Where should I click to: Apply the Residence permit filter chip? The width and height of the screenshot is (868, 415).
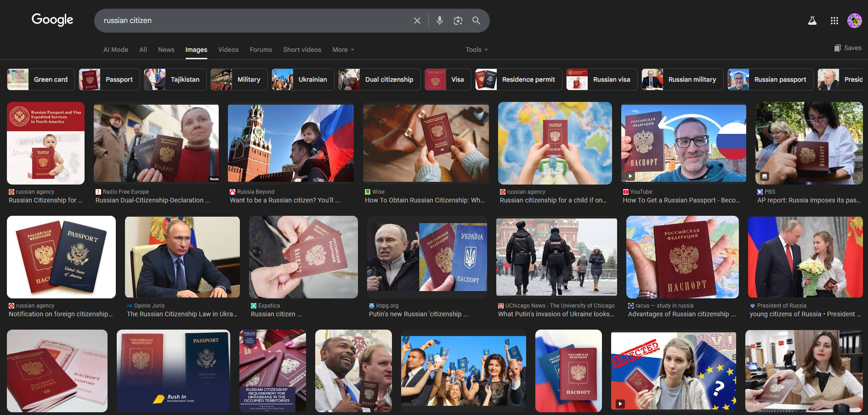click(518, 79)
